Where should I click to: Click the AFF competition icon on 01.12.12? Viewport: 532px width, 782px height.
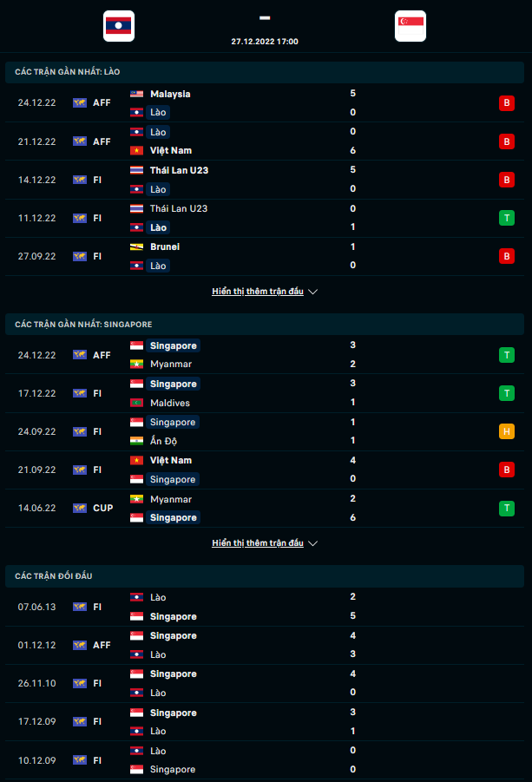[80, 645]
